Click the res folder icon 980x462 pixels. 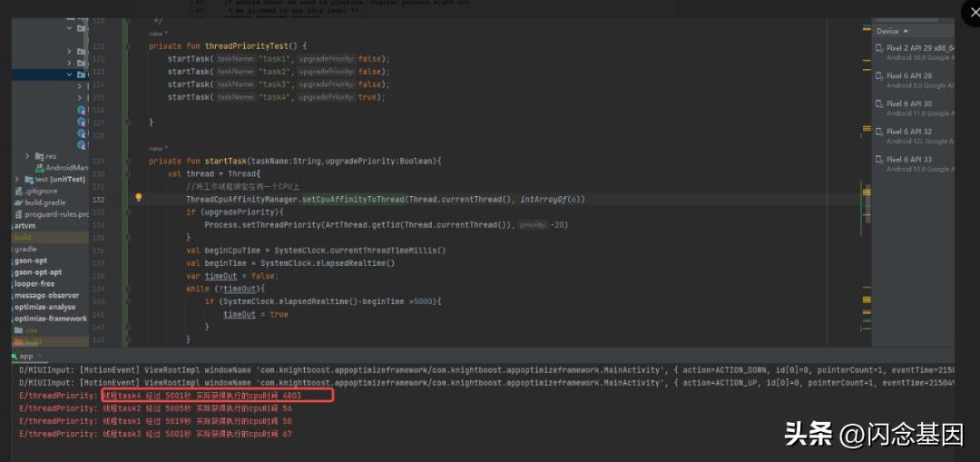click(x=38, y=156)
